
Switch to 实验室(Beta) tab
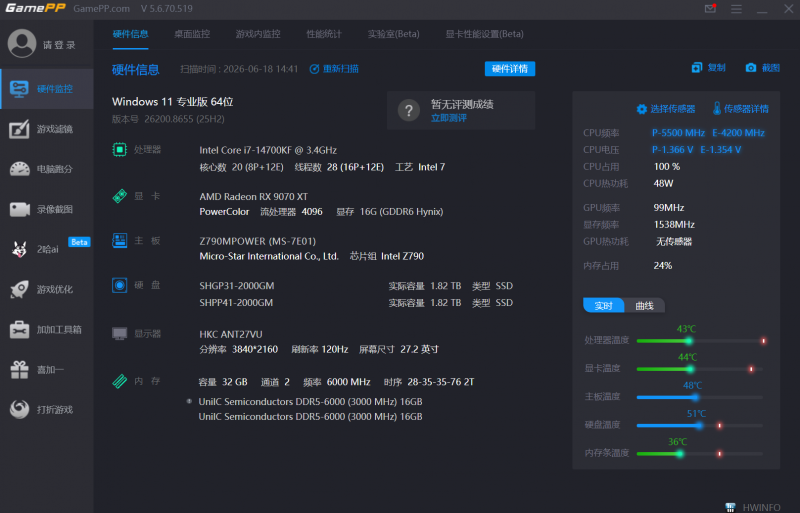point(393,34)
